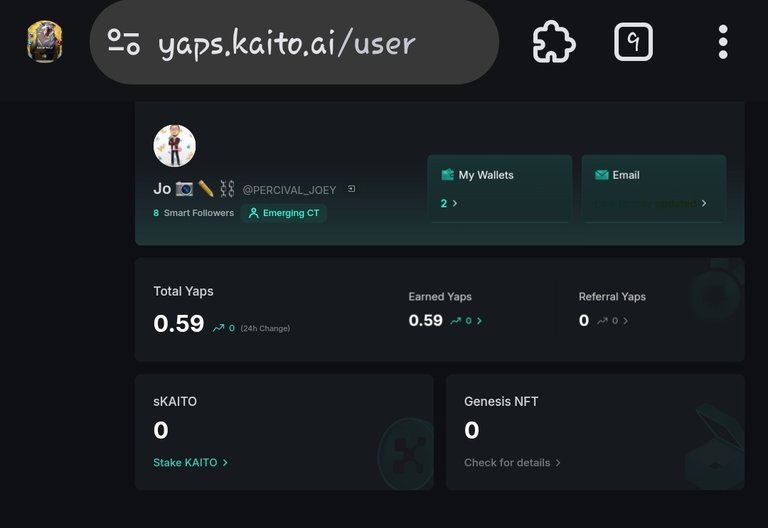Open the tab switcher showing 9 tabs
The image size is (768, 528).
point(633,42)
